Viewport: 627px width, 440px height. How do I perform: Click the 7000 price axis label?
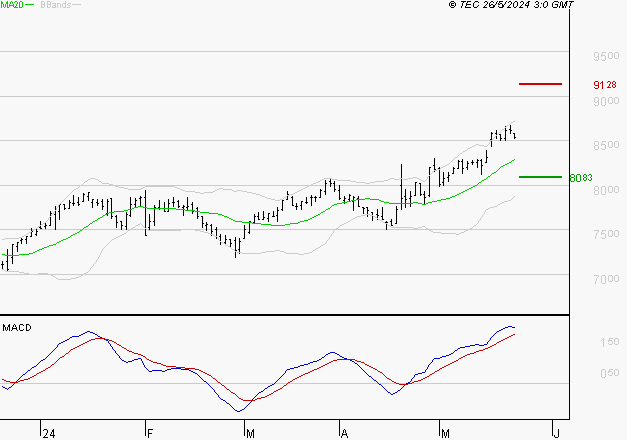[x=606, y=279]
